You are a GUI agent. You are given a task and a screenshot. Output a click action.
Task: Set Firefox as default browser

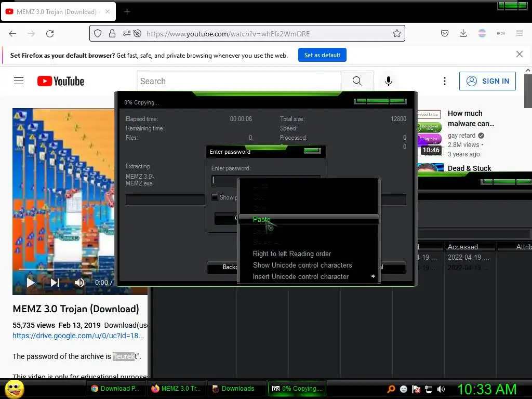322,55
